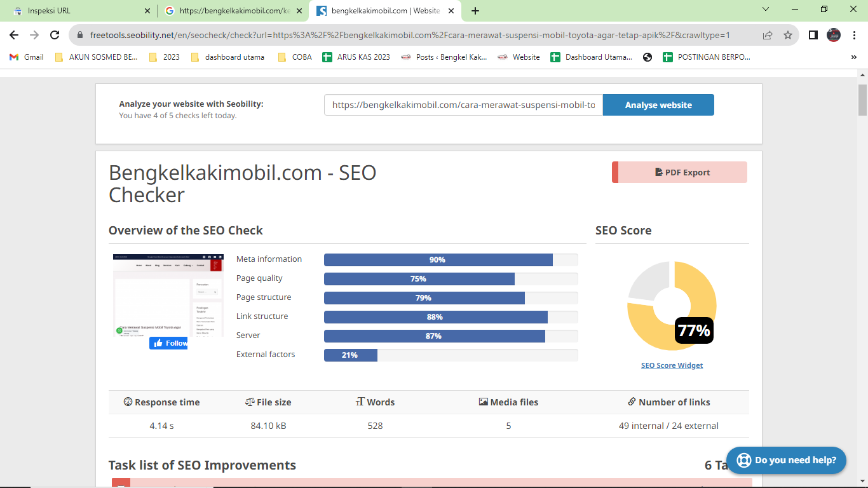Close the Inspeksi URL tab

(x=147, y=11)
